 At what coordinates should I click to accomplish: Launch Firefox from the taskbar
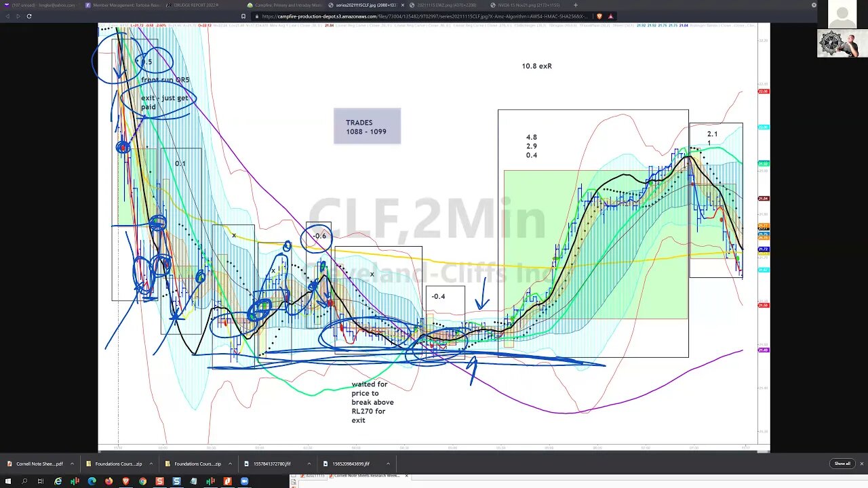tap(109, 481)
